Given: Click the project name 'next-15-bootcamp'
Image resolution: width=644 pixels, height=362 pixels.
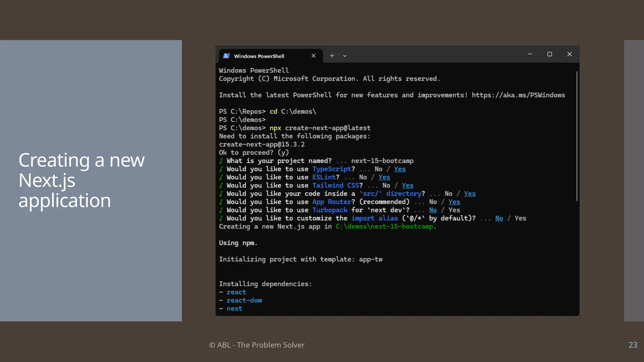Looking at the screenshot, I should (382, 161).
